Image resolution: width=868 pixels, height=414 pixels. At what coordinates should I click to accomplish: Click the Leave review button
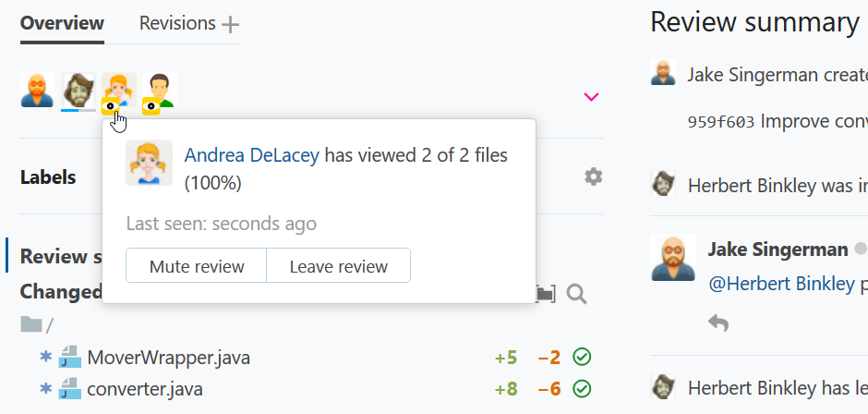coord(338,266)
